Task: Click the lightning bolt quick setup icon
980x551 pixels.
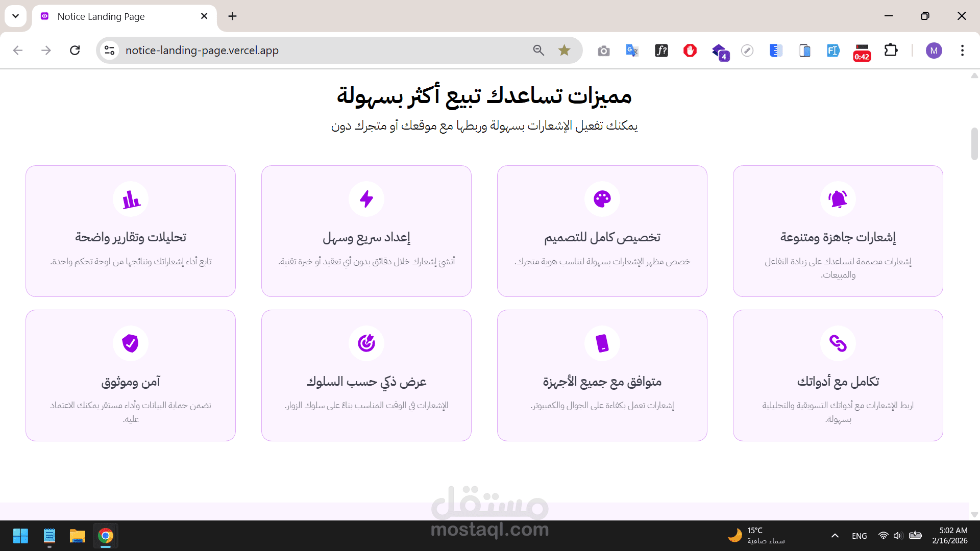Action: pyautogui.click(x=366, y=199)
